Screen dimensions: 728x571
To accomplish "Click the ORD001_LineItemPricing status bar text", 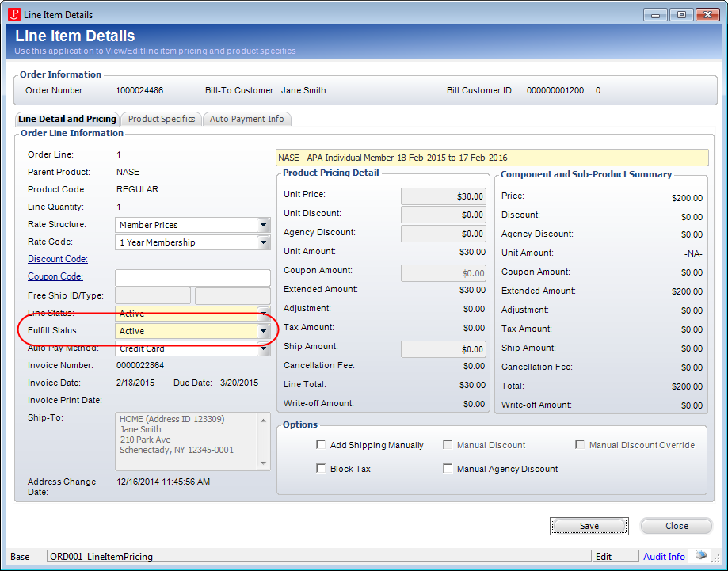I will click(101, 557).
